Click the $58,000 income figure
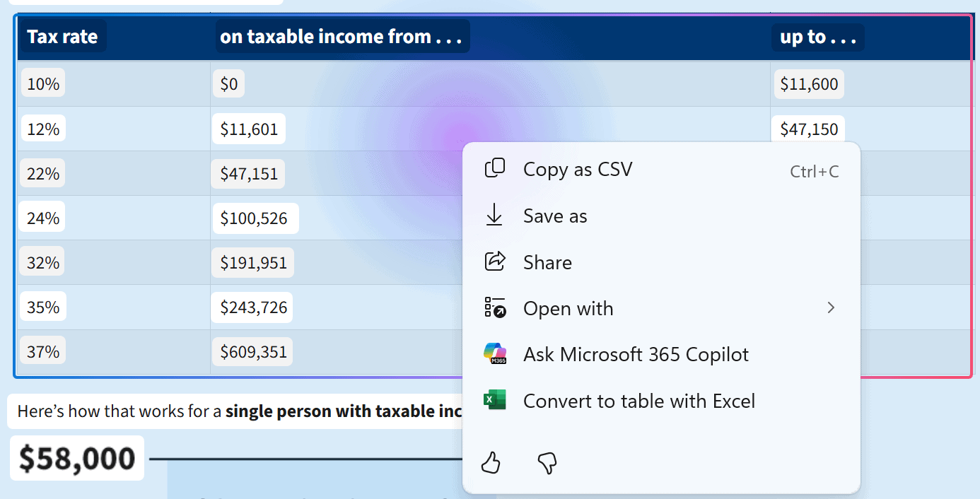980x499 pixels. click(76, 458)
